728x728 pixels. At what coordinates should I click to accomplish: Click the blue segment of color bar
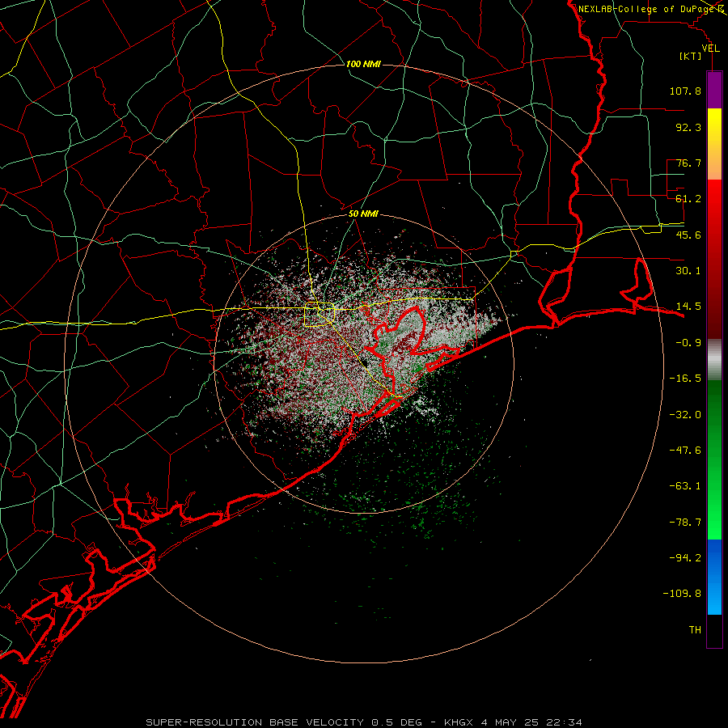714,577
